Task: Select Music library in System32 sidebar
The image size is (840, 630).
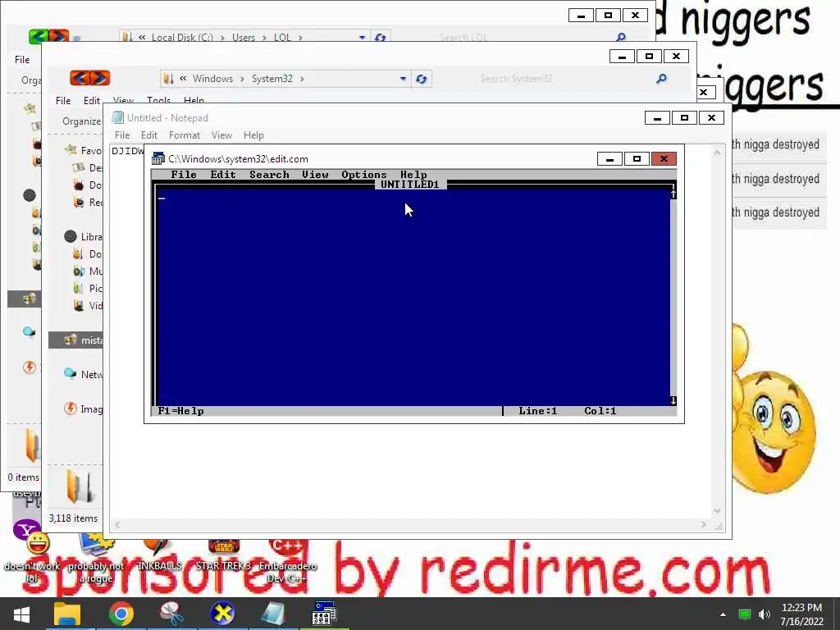Action: [87, 271]
